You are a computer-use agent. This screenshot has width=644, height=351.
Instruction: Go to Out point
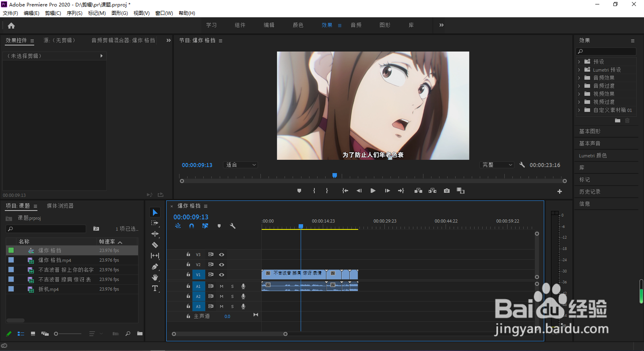tap(401, 191)
